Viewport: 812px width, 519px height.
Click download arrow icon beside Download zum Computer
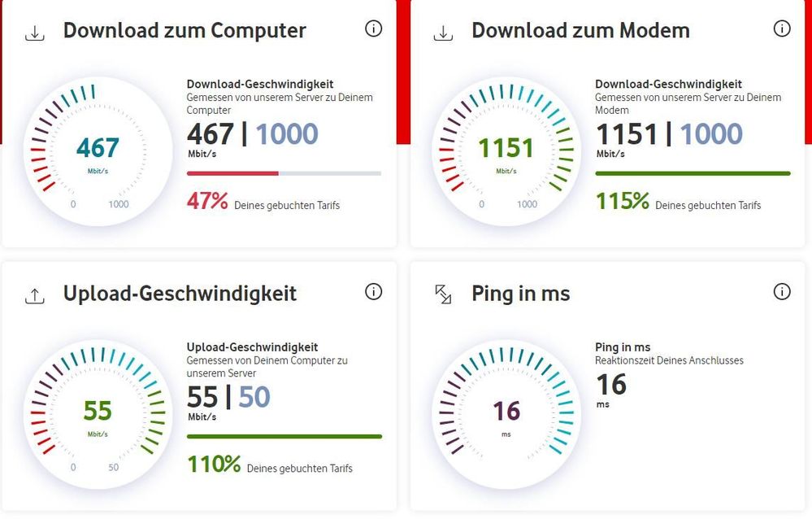point(34,33)
